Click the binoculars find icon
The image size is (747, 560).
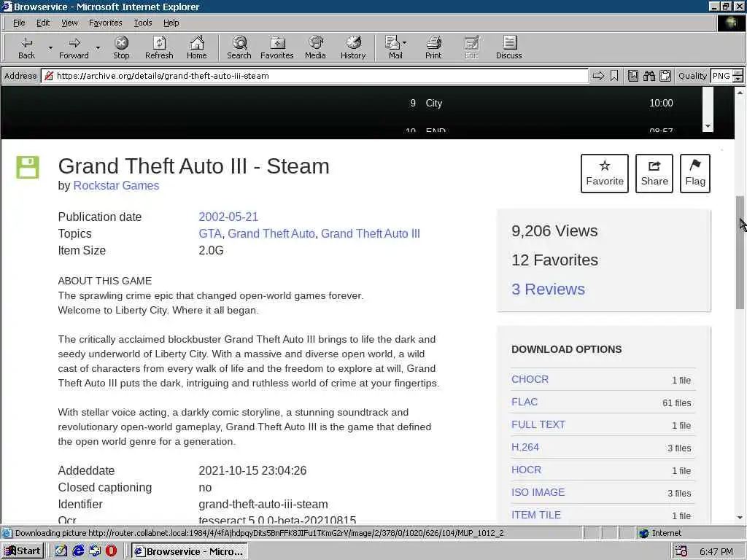point(649,76)
